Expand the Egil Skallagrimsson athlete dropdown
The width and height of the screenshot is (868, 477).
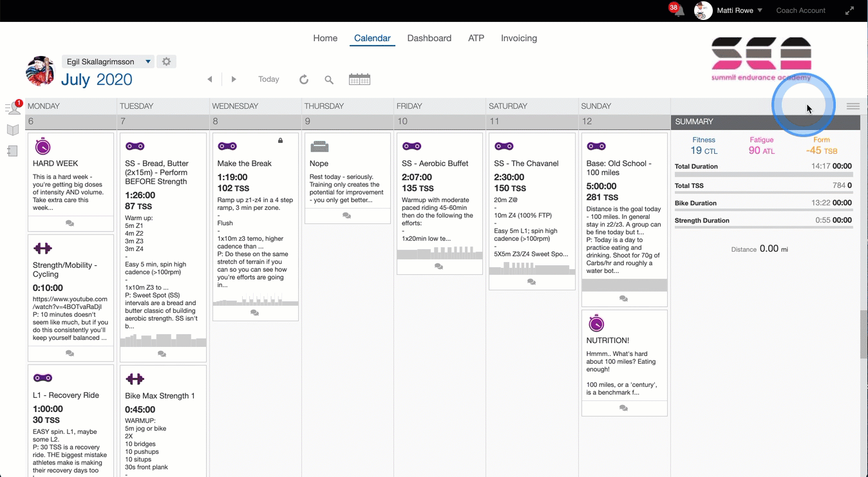point(148,62)
